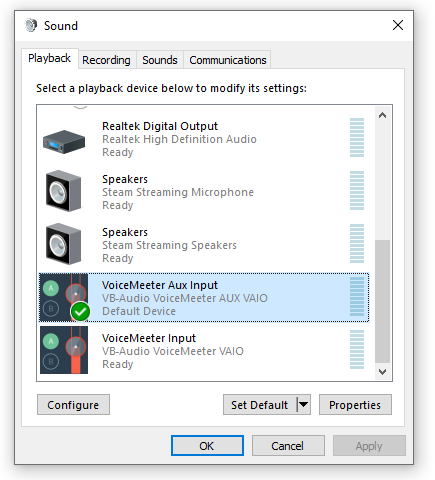The image size is (435, 480).
Task: Click the level meter for VoiceMeeter Aux Input
Action: coord(357,296)
